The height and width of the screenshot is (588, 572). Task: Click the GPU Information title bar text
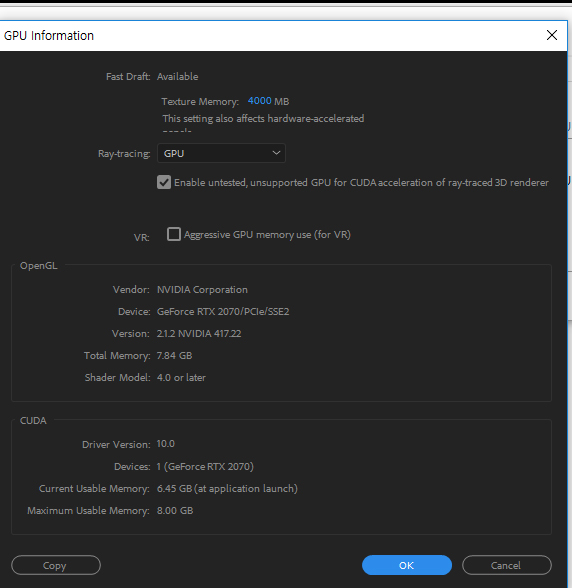49,36
